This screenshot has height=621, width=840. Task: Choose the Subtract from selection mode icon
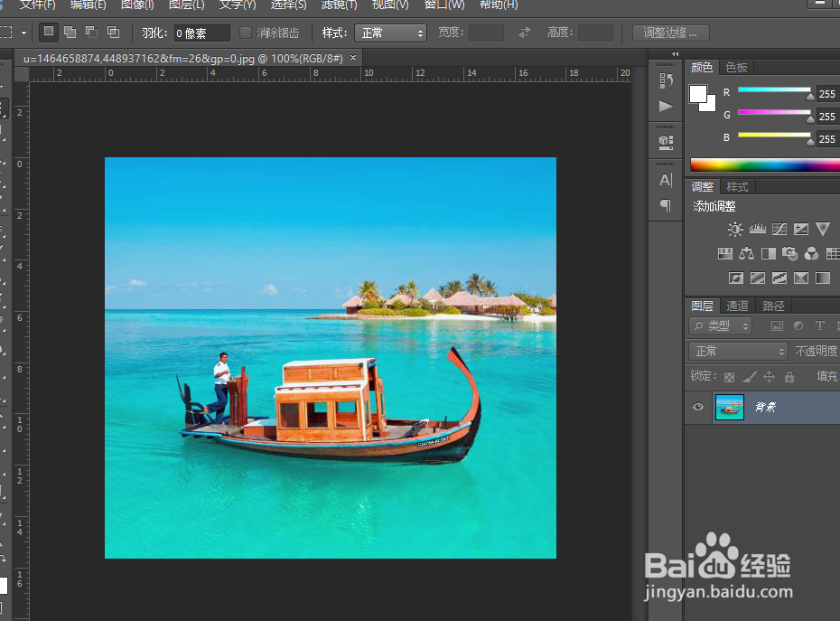point(91,33)
